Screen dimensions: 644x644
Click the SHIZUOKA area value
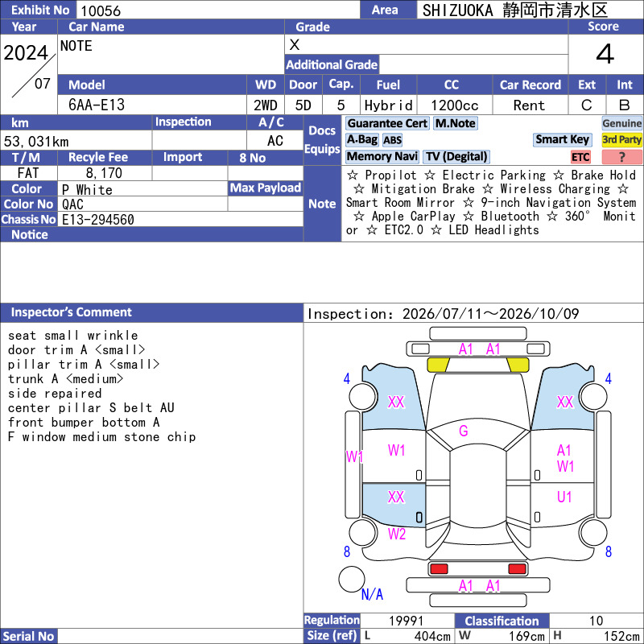(x=515, y=10)
